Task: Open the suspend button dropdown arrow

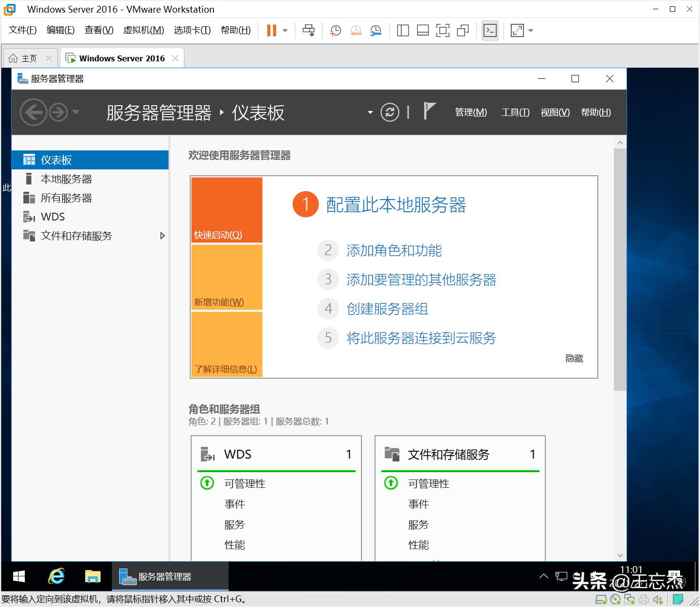Action: (284, 30)
